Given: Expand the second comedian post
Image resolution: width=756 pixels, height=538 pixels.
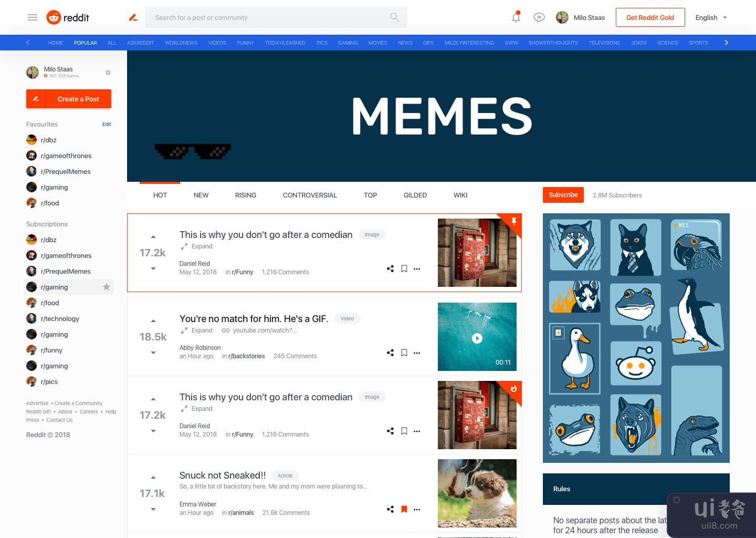Looking at the screenshot, I should 197,409.
